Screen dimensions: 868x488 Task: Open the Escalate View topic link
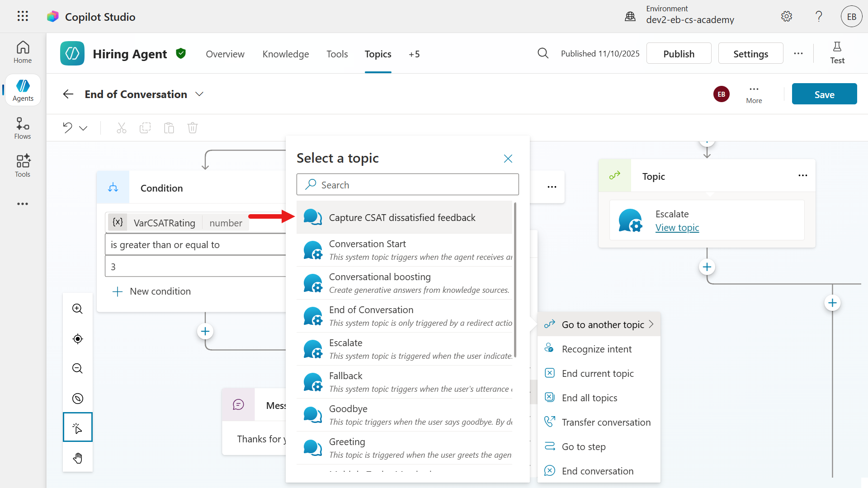click(x=677, y=228)
